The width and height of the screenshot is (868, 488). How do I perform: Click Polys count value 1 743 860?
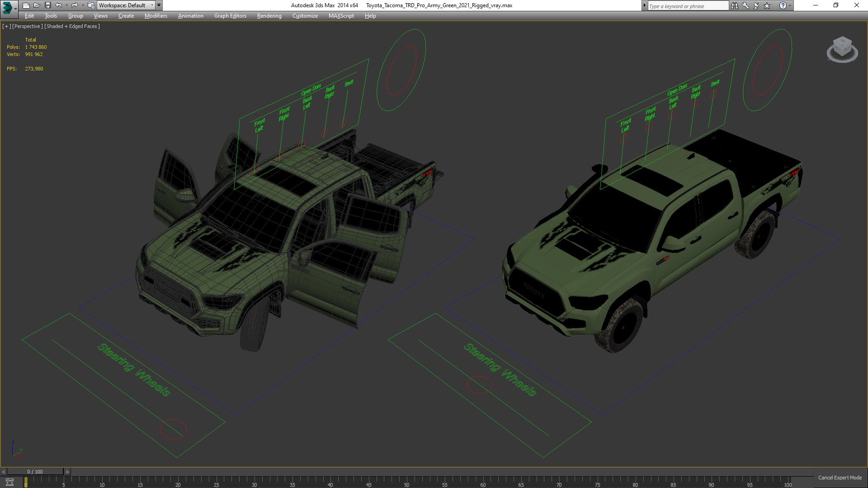tap(36, 47)
